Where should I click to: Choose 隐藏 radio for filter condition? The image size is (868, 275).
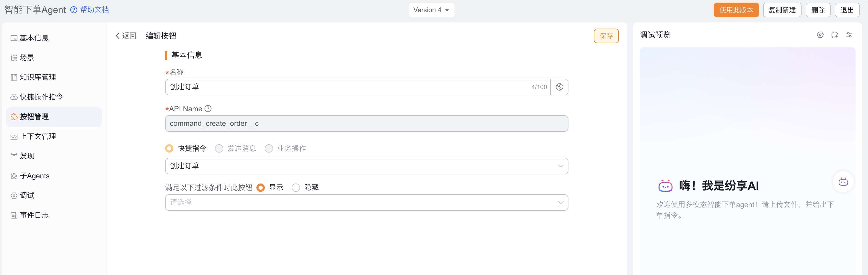tap(296, 188)
